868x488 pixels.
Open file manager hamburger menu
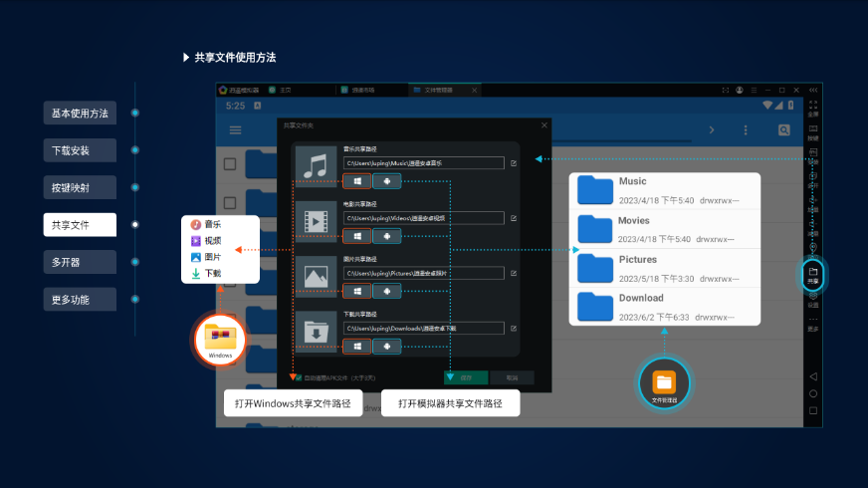click(235, 130)
